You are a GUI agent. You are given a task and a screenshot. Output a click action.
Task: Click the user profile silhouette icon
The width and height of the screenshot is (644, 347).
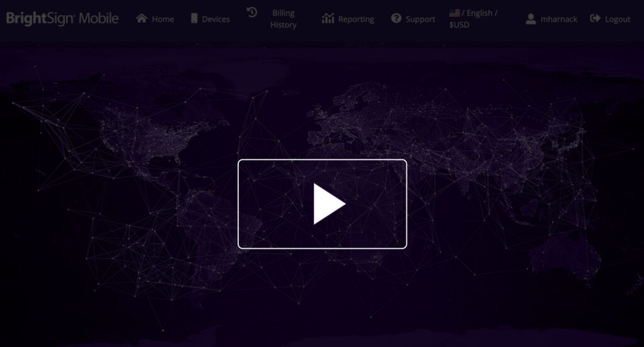(531, 19)
